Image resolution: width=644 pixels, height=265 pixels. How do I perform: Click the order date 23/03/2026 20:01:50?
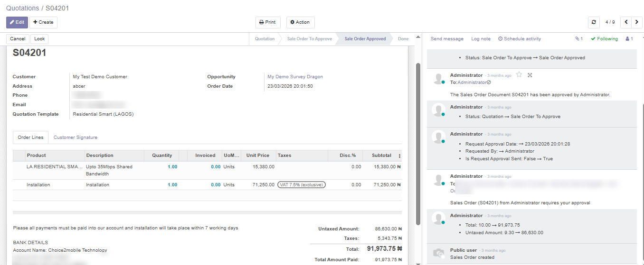290,86
